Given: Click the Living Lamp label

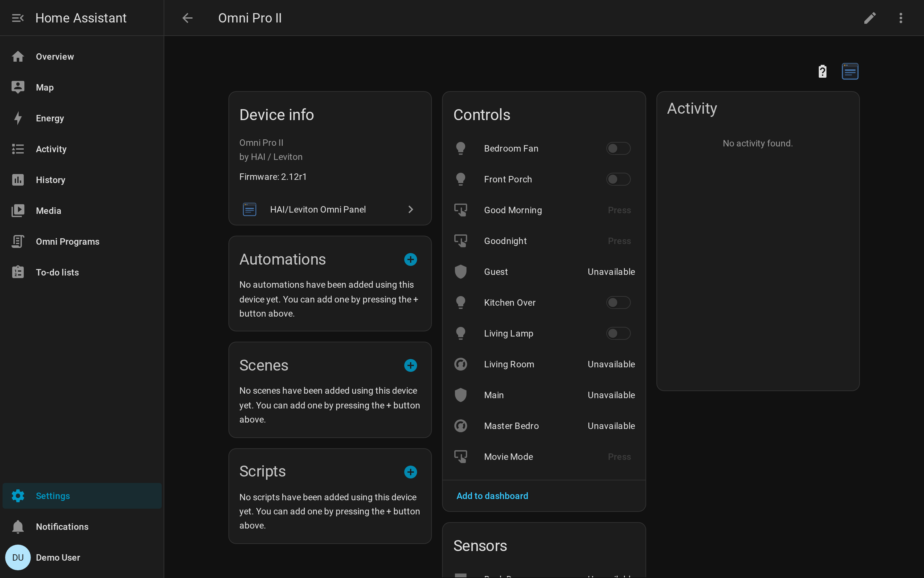Looking at the screenshot, I should click(x=509, y=333).
